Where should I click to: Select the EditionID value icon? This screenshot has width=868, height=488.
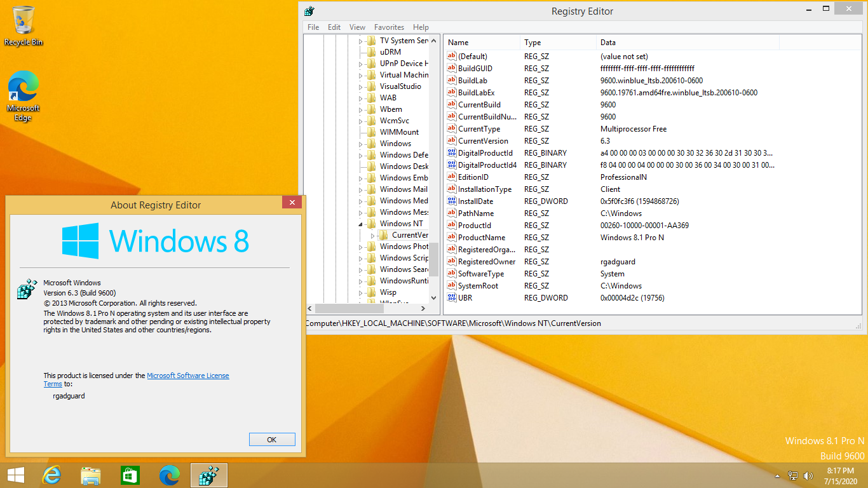tap(452, 177)
